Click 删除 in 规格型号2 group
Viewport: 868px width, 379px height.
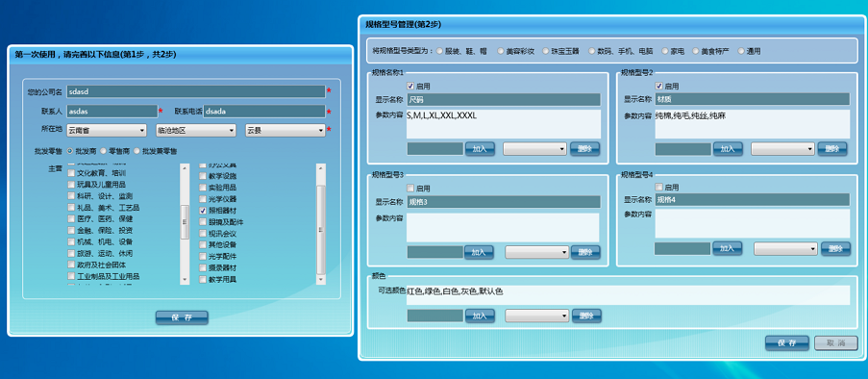(832, 149)
